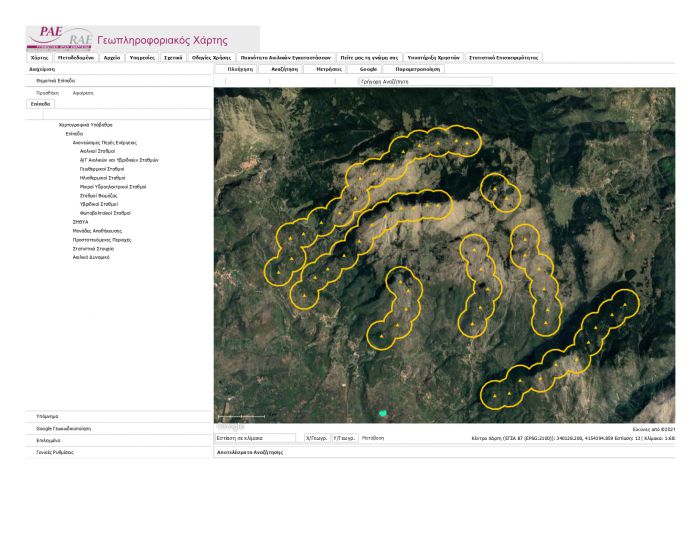This screenshot has height=541, width=700.
Task: Click the Γρήγορη Αναζήτηση search field
Action: [425, 81]
